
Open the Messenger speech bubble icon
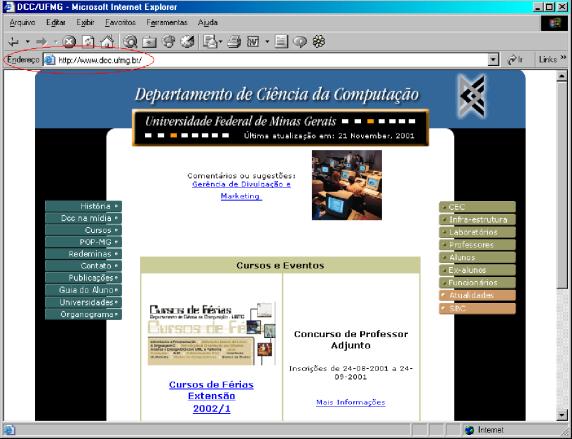[x=300, y=42]
